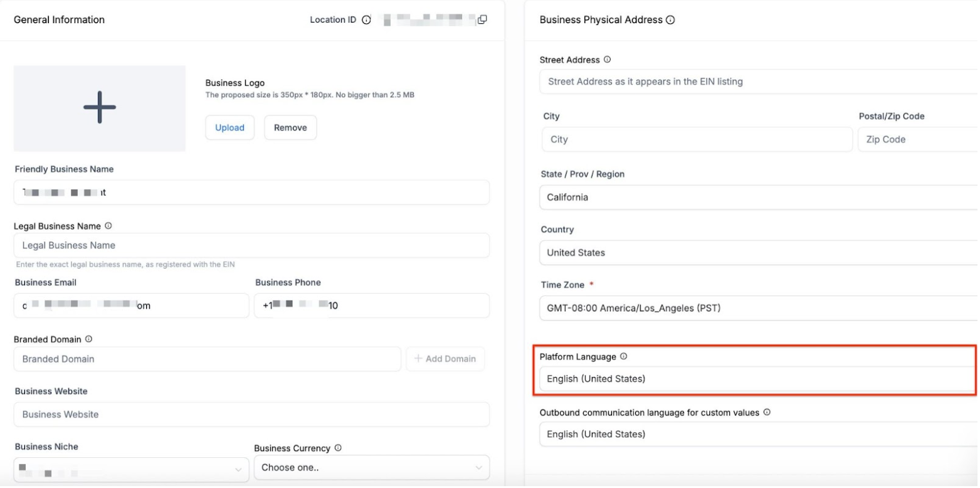Click the Platform Language info icon
This screenshot has width=980, height=488.
pyautogui.click(x=623, y=356)
